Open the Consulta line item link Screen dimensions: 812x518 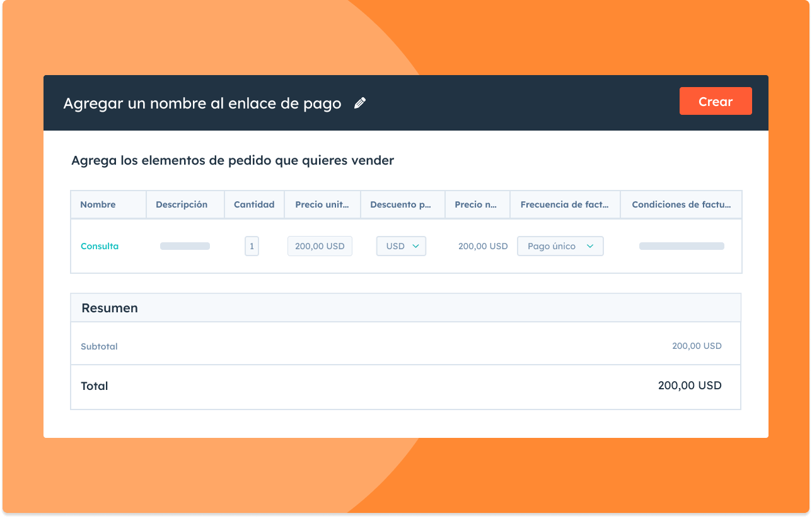100,247
